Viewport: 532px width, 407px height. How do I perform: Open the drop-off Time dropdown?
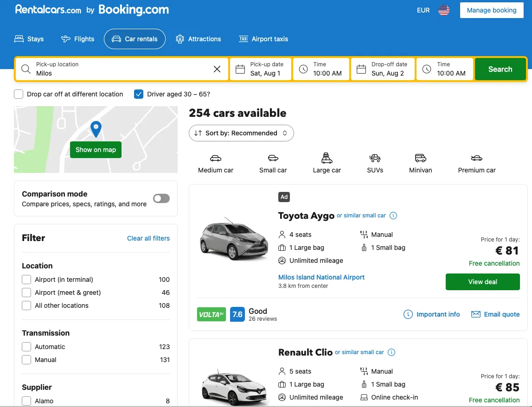pyautogui.click(x=445, y=69)
